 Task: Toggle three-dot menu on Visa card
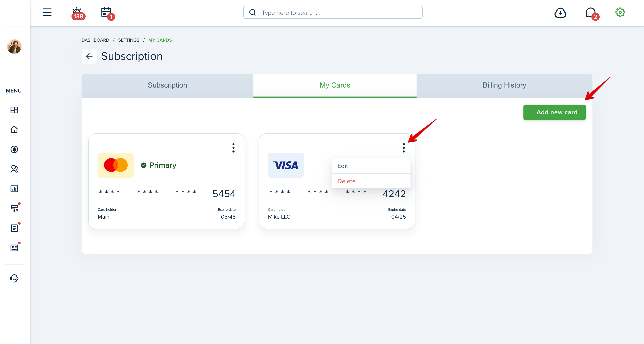[x=404, y=148]
